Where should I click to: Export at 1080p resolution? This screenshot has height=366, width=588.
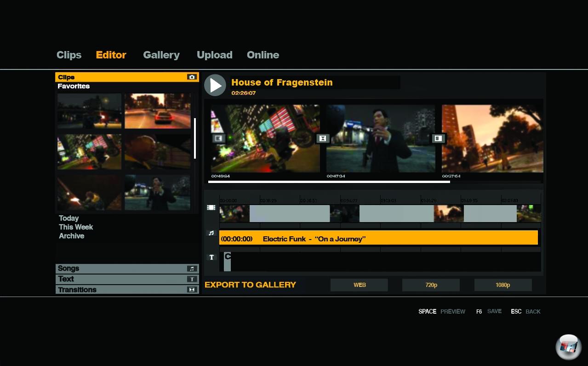pyautogui.click(x=502, y=285)
